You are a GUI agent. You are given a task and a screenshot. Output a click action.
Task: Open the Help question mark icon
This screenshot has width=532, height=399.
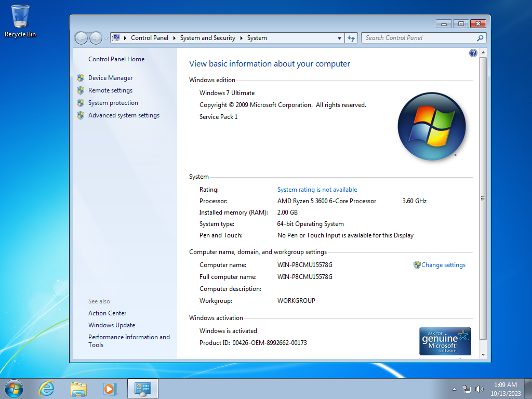(473, 53)
